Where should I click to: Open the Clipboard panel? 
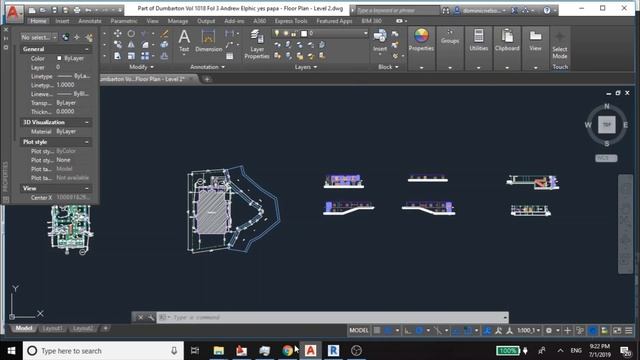(x=507, y=36)
